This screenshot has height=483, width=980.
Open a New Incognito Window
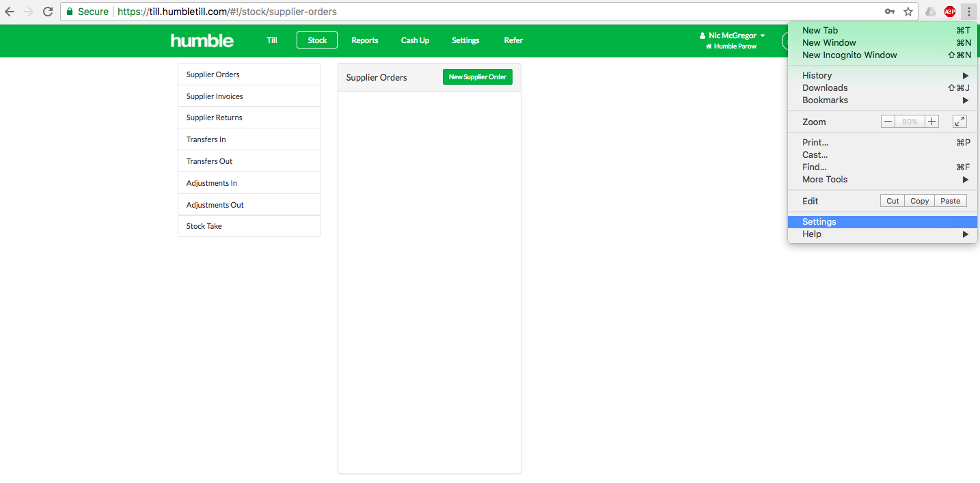coord(882,55)
